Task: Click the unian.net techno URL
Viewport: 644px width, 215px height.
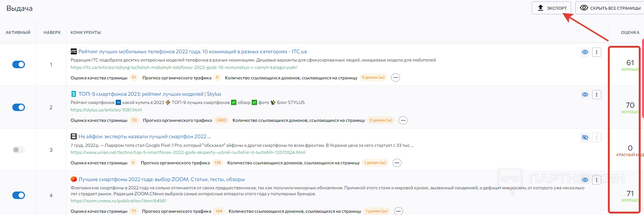Action: 188,152
